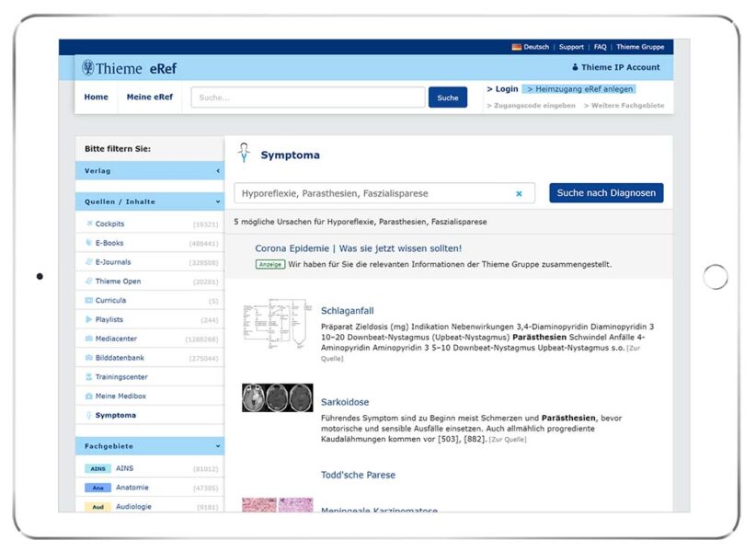Click the AINS specialty badge
The height and width of the screenshot is (552, 756).
[x=97, y=468]
